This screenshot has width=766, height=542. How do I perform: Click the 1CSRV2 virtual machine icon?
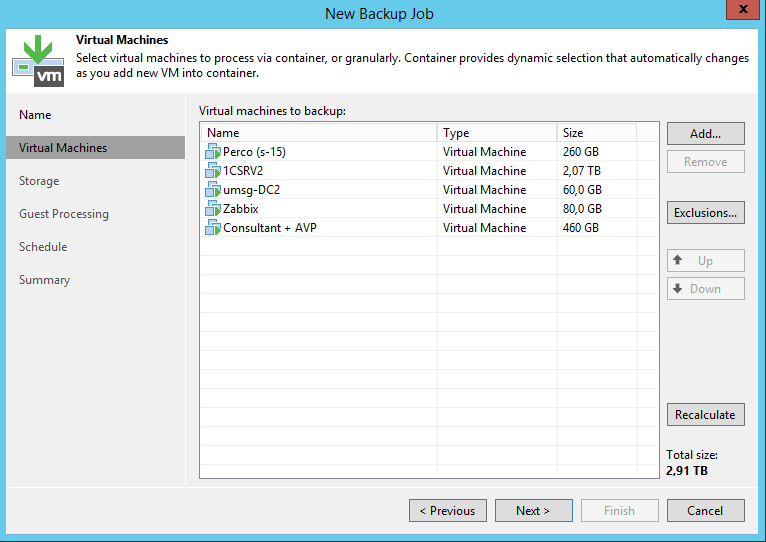(212, 171)
